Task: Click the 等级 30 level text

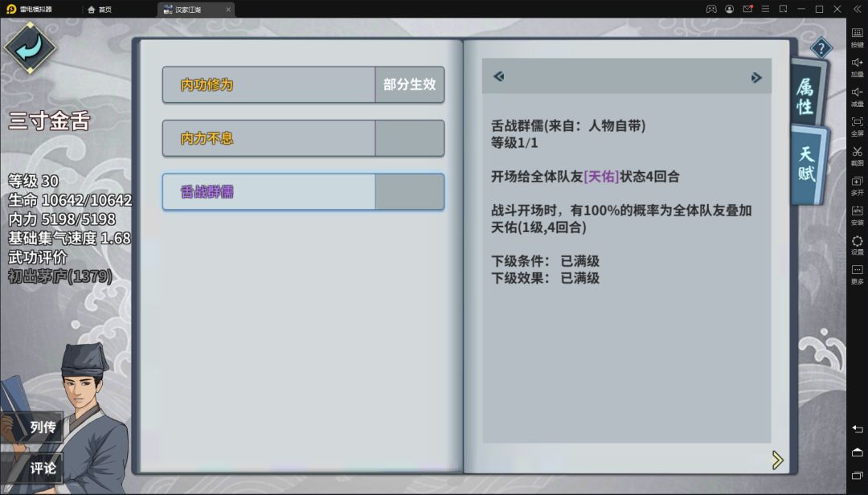Action: [x=33, y=181]
